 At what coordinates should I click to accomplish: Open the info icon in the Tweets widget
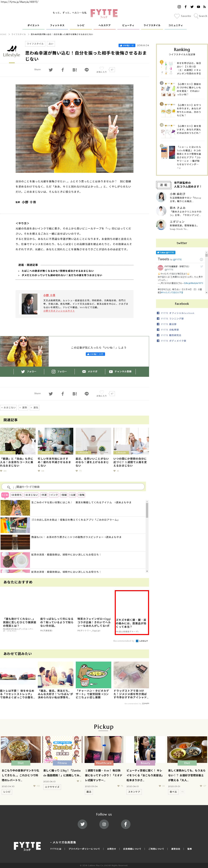tap(201, 259)
